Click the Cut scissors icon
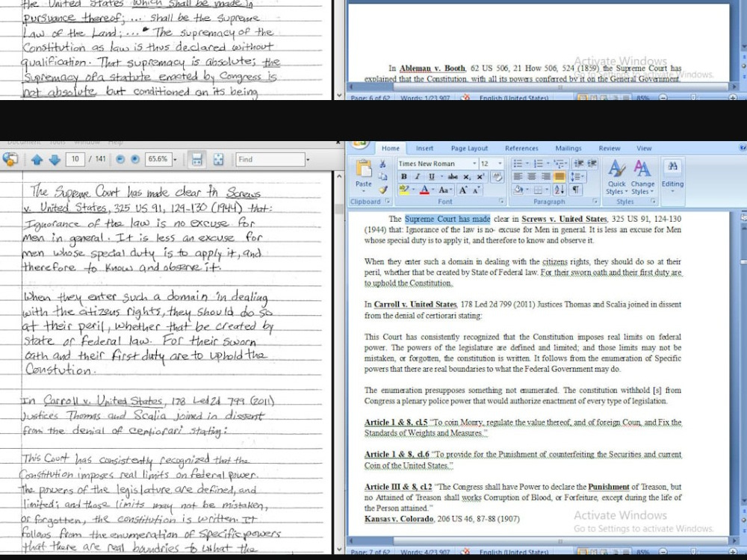Image resolution: width=747 pixels, height=560 pixels. [x=382, y=164]
